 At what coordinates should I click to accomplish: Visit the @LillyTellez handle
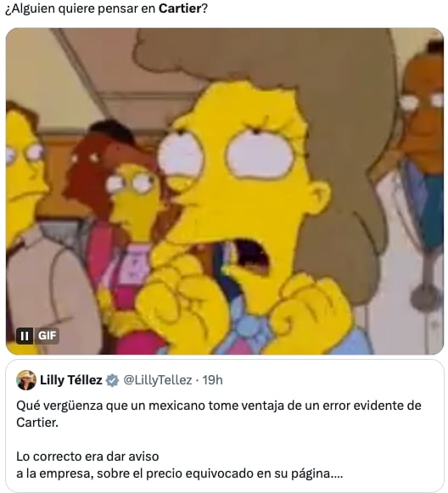tap(158, 380)
